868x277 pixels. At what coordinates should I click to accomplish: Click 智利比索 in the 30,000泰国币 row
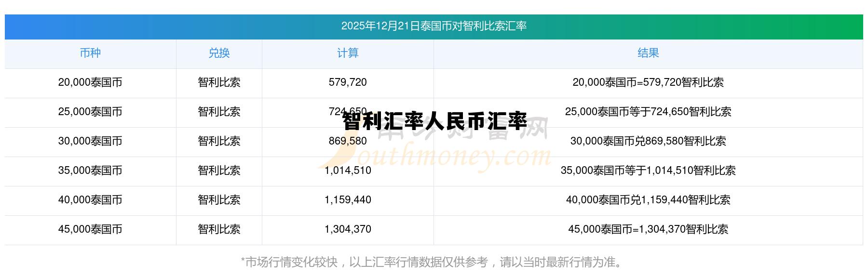(219, 141)
